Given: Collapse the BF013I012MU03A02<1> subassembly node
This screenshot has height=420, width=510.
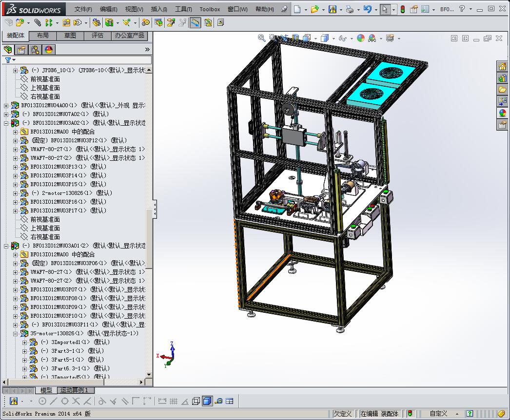Looking at the screenshot, I should coord(6,123).
